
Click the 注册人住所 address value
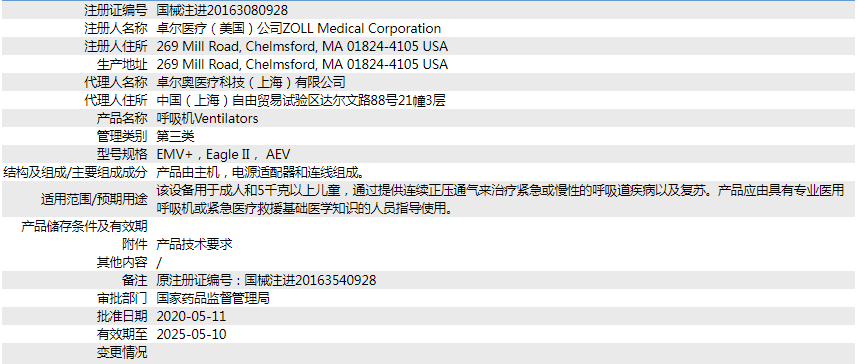pyautogui.click(x=302, y=47)
